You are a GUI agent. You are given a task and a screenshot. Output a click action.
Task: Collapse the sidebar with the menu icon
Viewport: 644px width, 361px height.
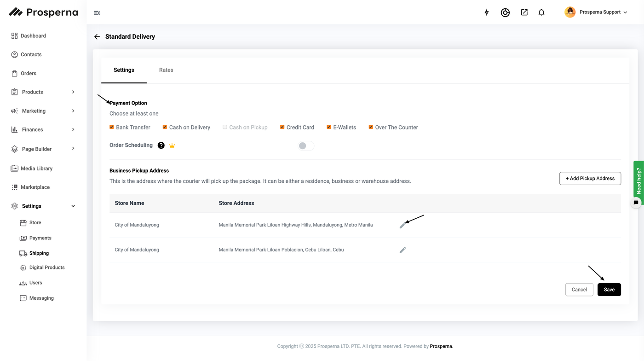[x=97, y=13]
